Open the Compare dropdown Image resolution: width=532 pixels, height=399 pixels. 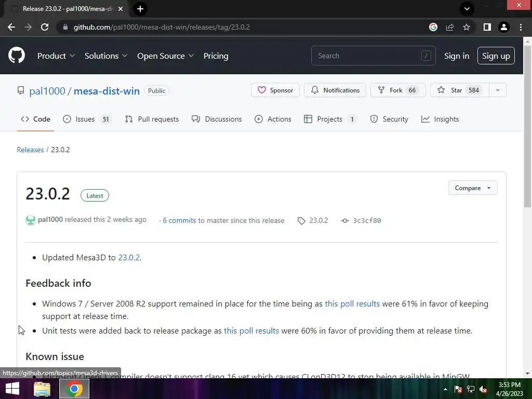click(473, 188)
